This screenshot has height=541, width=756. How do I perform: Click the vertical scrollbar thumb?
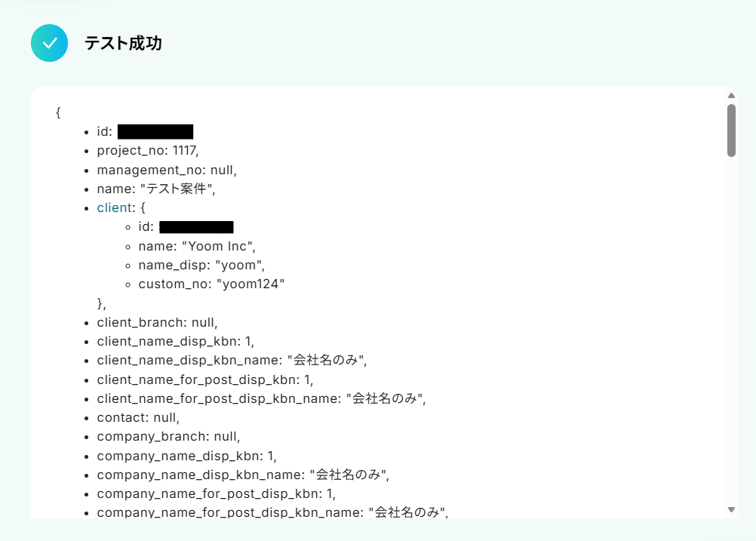point(731,131)
